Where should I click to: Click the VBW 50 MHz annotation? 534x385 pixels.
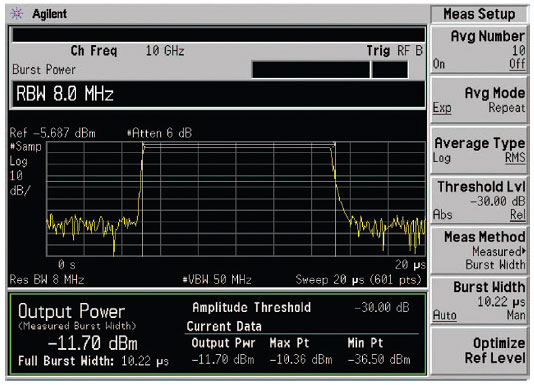tap(217, 280)
